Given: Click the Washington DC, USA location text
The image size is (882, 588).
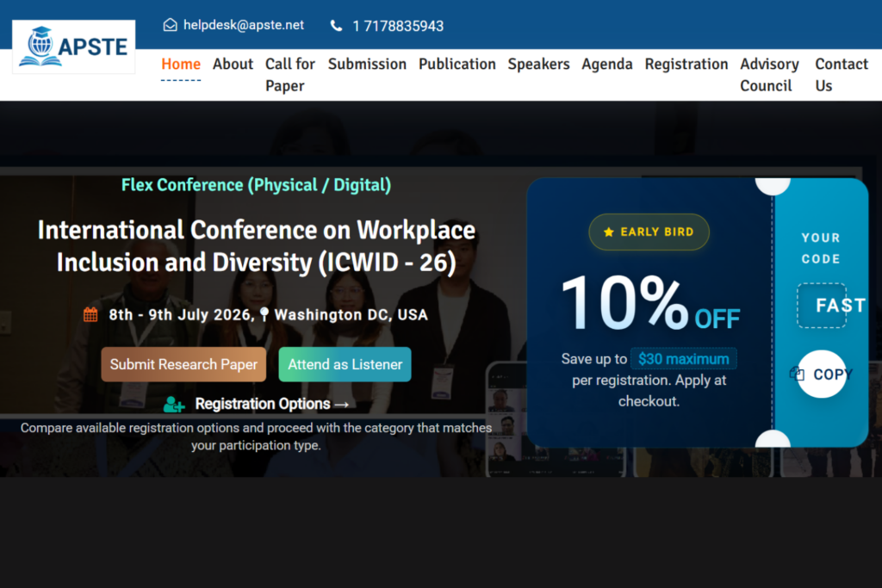Looking at the screenshot, I should (351, 315).
